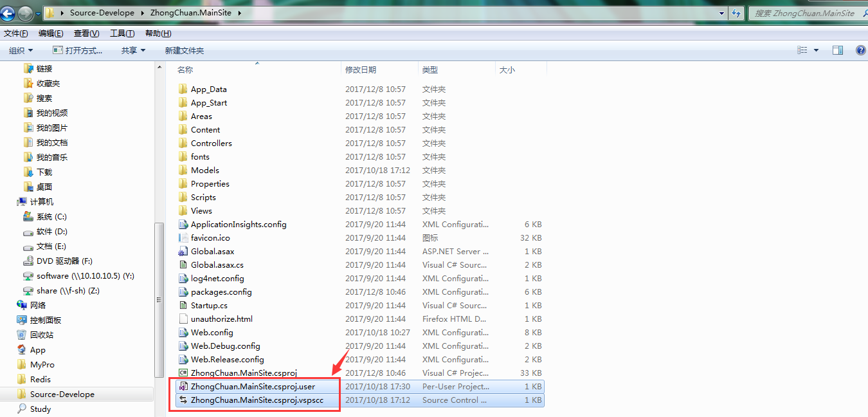This screenshot has width=868, height=417.
Task: Click the back navigation arrow button
Action: click(8, 12)
